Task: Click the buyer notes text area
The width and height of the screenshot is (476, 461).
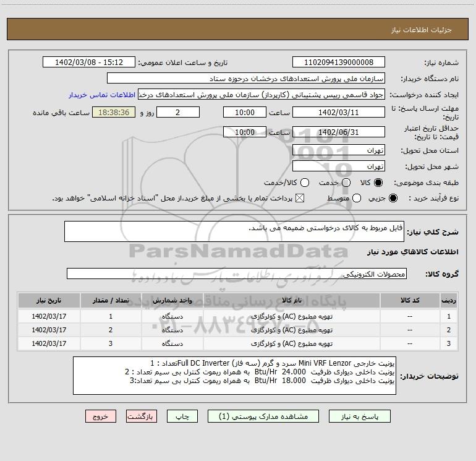Action: pos(234,376)
